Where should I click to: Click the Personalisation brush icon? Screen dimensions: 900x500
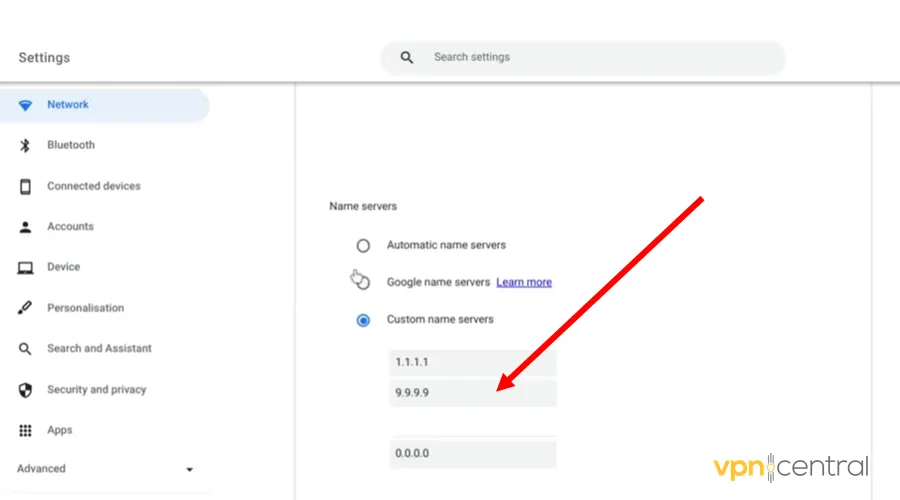pyautogui.click(x=25, y=308)
